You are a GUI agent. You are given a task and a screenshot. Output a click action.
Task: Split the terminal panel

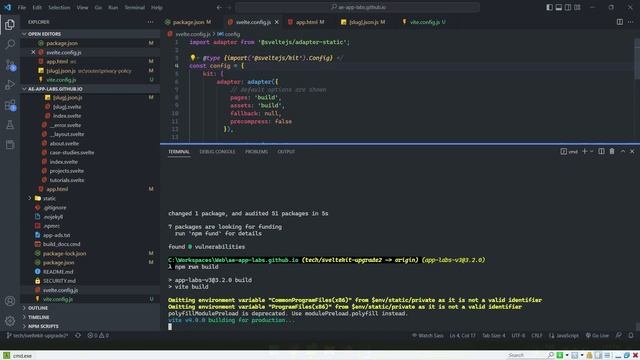pyautogui.click(x=601, y=151)
